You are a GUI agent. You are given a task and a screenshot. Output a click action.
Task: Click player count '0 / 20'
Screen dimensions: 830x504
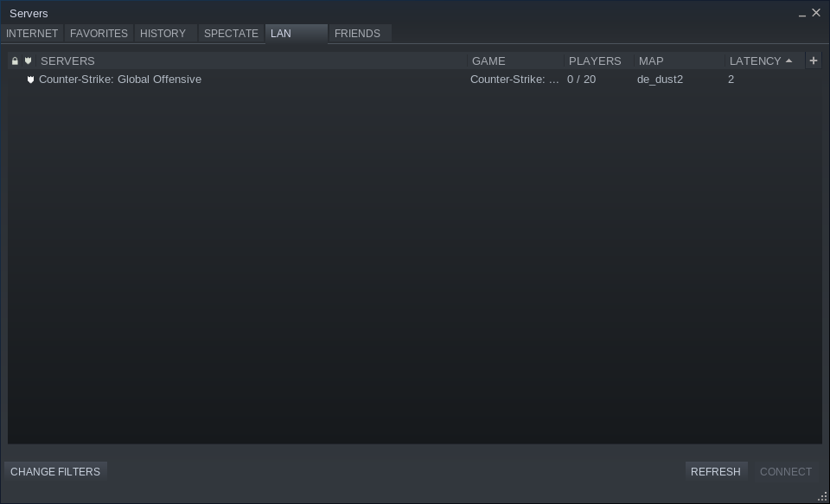click(581, 80)
